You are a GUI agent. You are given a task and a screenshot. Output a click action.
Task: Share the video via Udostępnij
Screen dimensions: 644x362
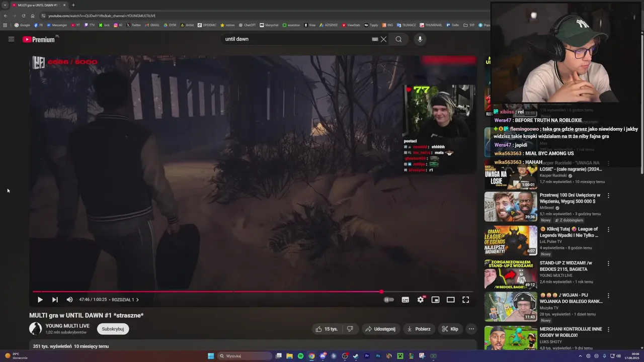(380, 329)
